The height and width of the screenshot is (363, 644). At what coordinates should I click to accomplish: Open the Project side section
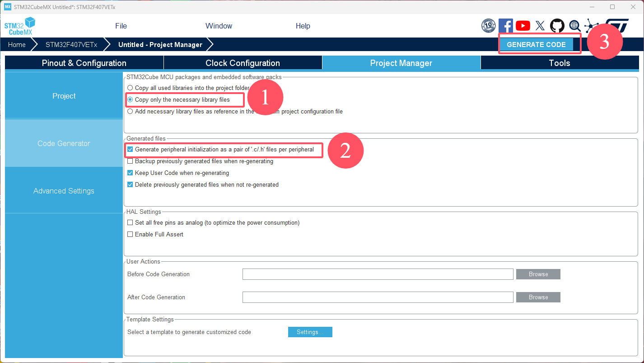pyautogui.click(x=64, y=96)
